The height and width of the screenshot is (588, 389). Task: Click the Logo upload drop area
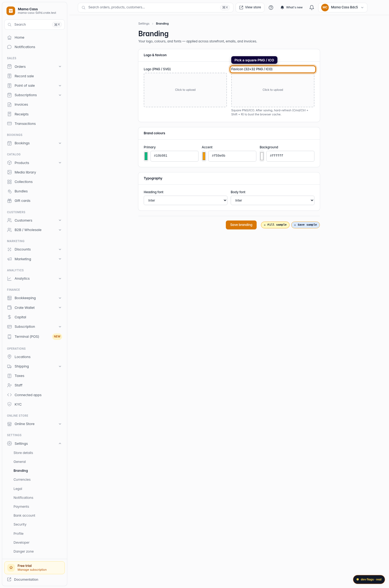coord(185,90)
